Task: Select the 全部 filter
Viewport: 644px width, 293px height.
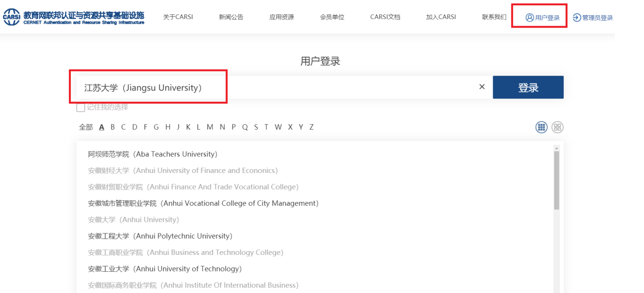Action: tap(86, 127)
